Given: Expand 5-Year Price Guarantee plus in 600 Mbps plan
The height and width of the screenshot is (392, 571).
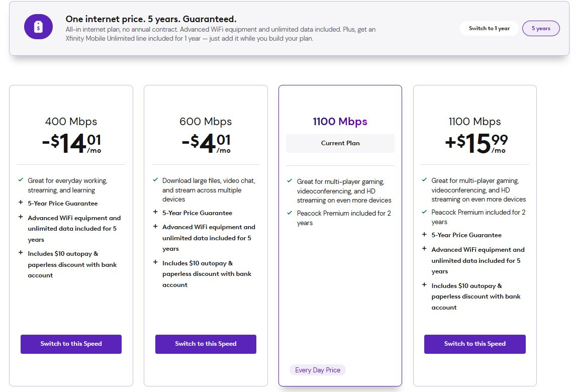Looking at the screenshot, I should (155, 212).
